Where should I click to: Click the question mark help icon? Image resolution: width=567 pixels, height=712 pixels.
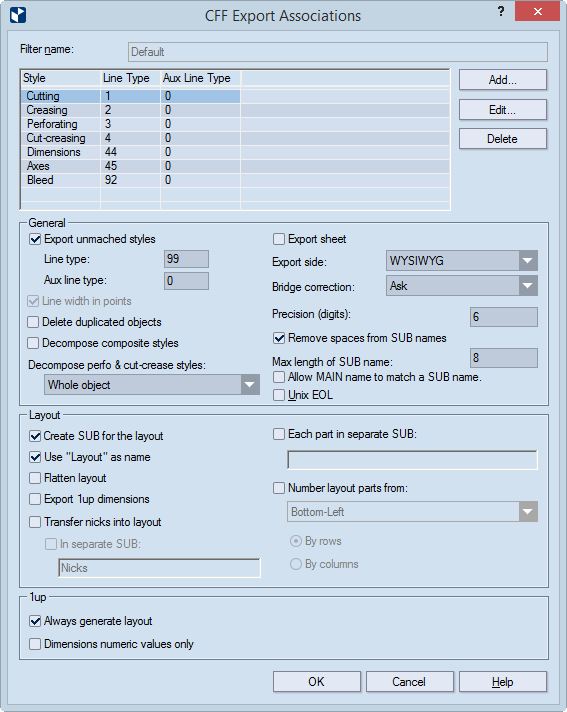501,11
